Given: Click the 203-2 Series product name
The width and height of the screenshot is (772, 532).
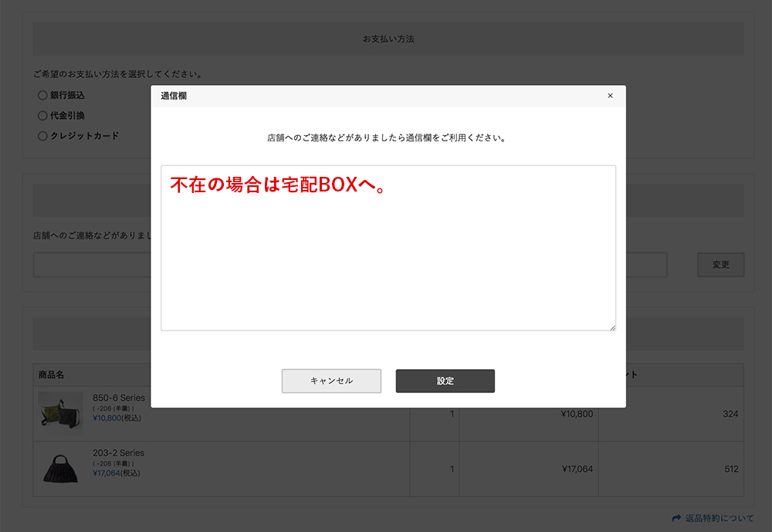Looking at the screenshot, I should (118, 453).
